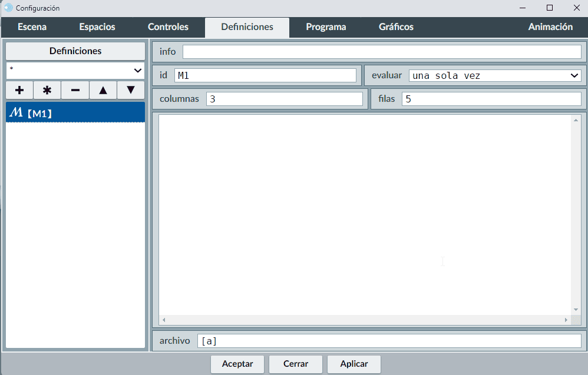The height and width of the screenshot is (375, 588).
Task: Go to the Controles tab
Action: pyautogui.click(x=168, y=27)
